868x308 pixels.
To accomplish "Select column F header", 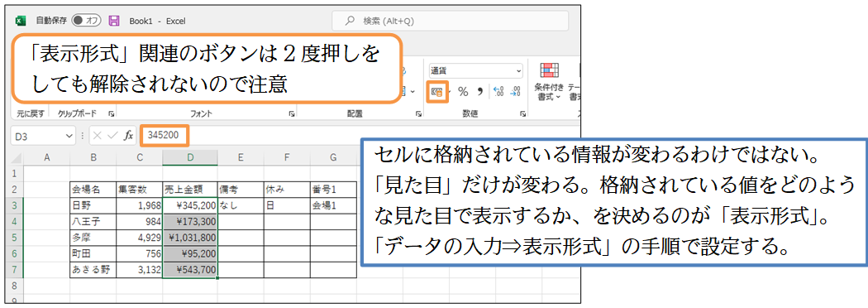I will coord(287,158).
